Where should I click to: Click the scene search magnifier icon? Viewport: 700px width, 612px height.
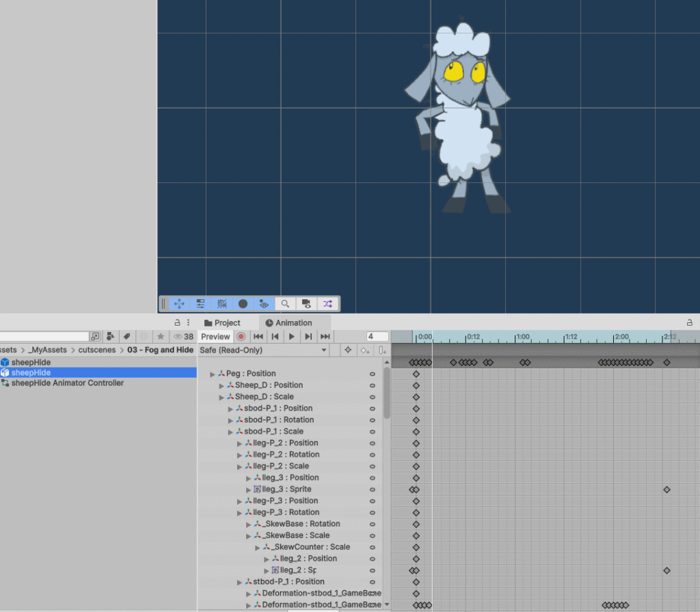pyautogui.click(x=285, y=304)
